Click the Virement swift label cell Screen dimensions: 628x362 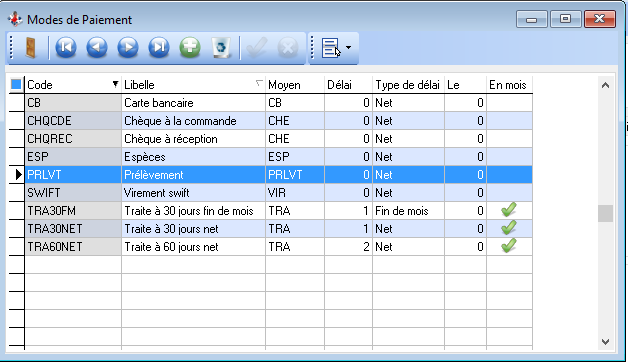point(193,193)
